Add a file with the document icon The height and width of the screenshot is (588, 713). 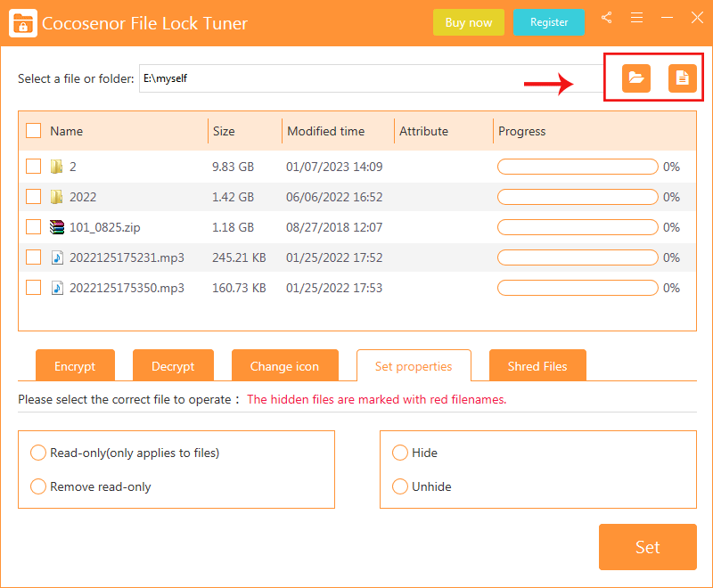682,78
